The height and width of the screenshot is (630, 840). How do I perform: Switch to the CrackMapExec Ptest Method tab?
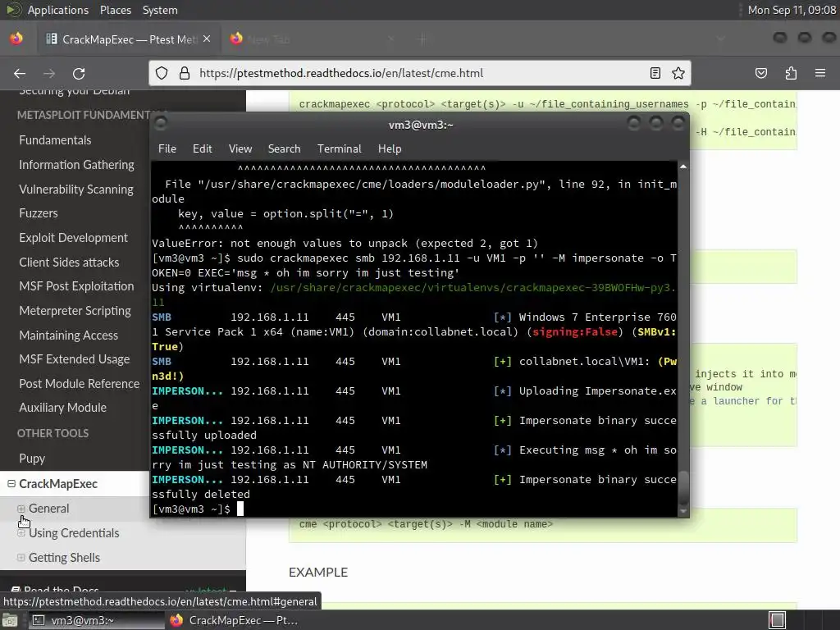[x=129, y=39]
